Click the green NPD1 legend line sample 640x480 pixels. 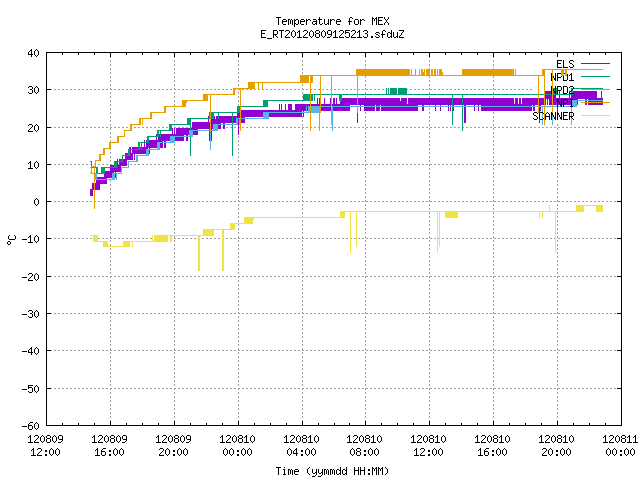click(x=596, y=76)
